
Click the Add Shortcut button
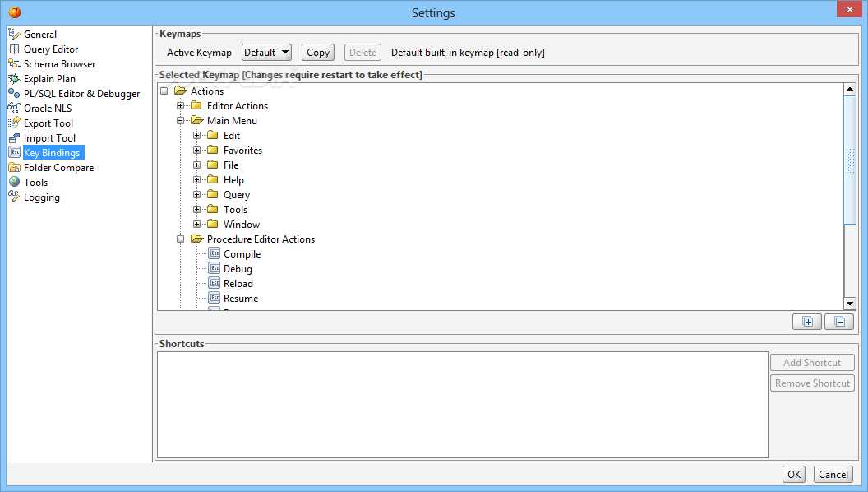pos(812,362)
